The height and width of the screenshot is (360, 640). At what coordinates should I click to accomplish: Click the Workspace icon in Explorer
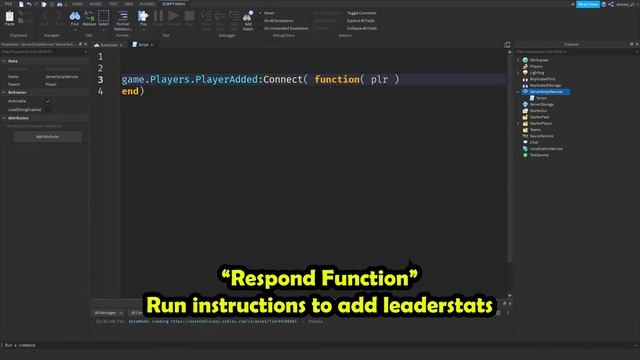point(525,60)
